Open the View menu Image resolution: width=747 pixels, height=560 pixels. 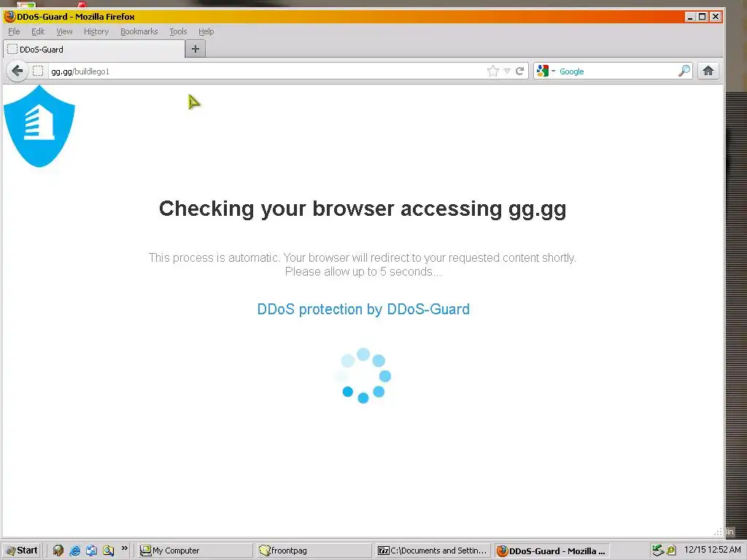(x=64, y=31)
